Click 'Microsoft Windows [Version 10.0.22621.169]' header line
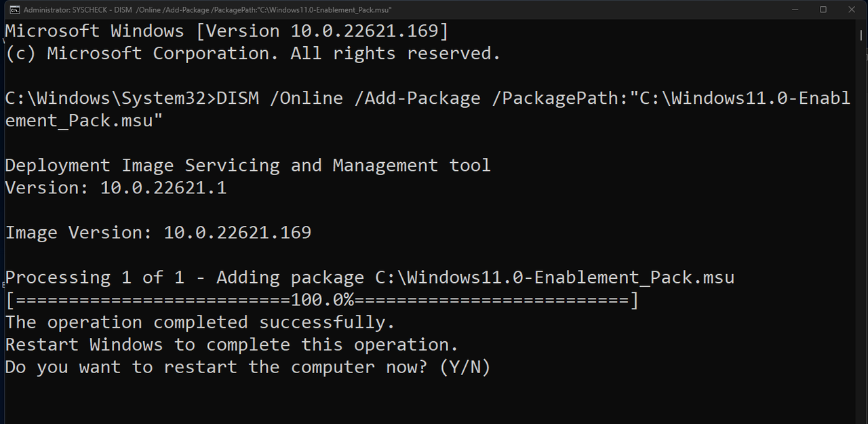 (x=226, y=31)
